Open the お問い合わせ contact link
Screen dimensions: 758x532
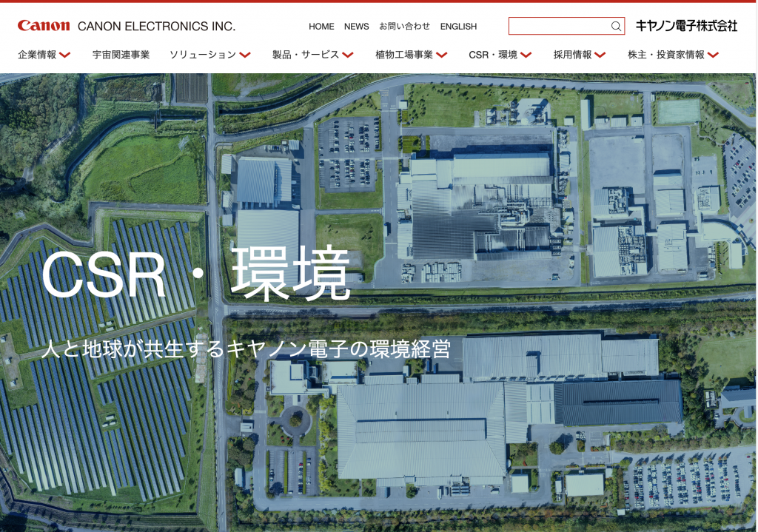(x=405, y=27)
